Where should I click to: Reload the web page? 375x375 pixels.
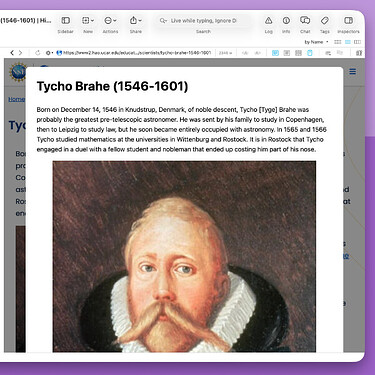pos(37,53)
